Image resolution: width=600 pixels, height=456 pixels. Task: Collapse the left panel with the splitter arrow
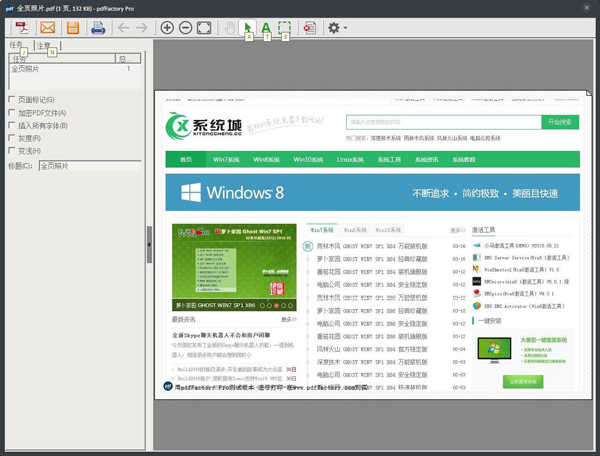point(149,244)
